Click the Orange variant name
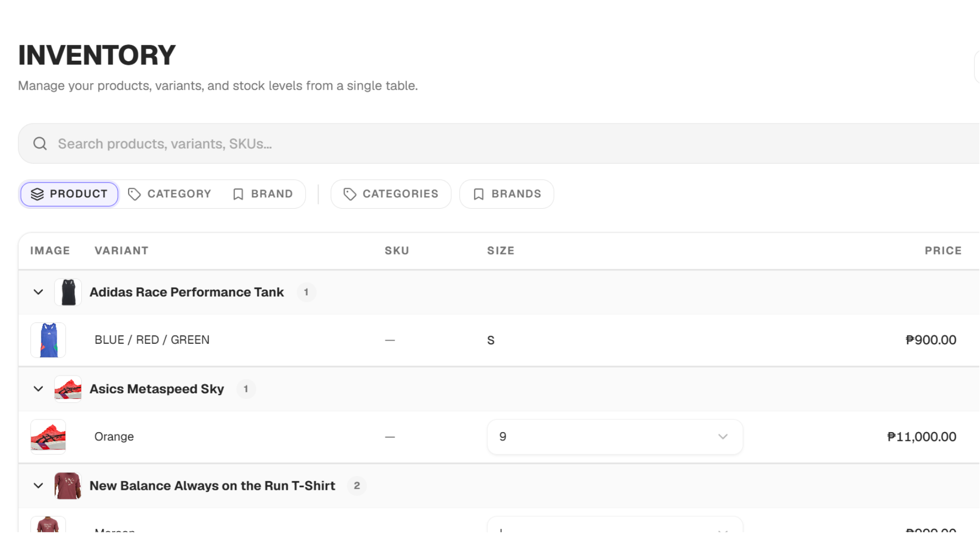 114,437
